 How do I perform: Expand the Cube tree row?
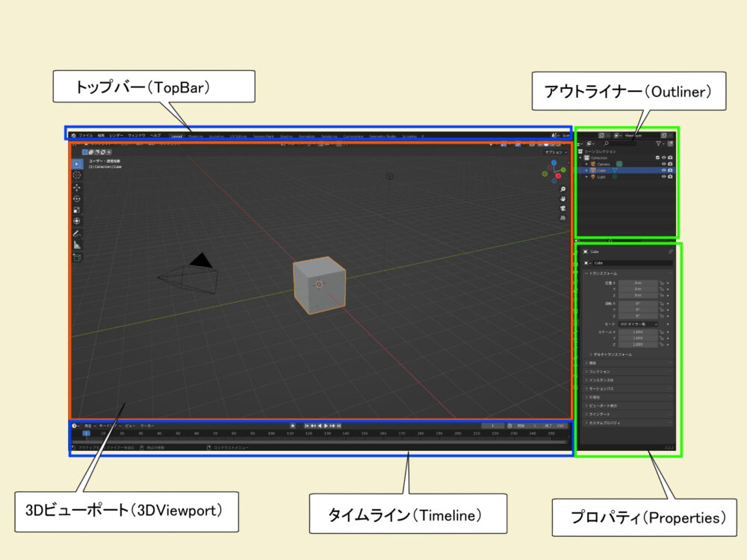click(x=586, y=170)
